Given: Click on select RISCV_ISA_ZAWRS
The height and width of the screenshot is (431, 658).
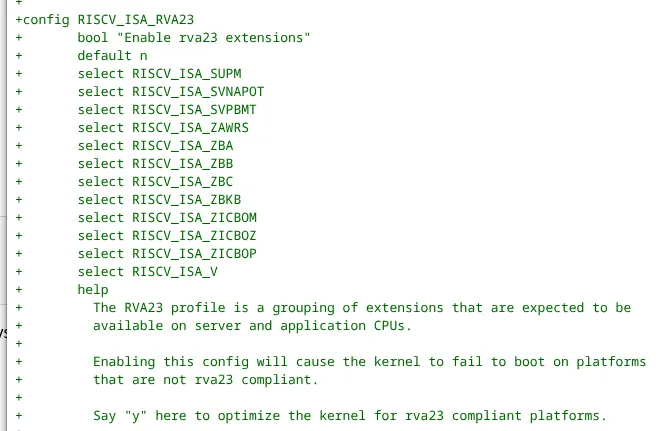Looking at the screenshot, I should click(x=163, y=127).
